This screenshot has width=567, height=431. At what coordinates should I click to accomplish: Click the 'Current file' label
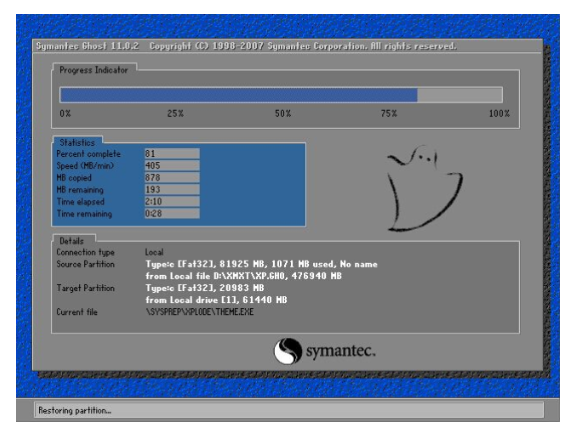click(77, 312)
